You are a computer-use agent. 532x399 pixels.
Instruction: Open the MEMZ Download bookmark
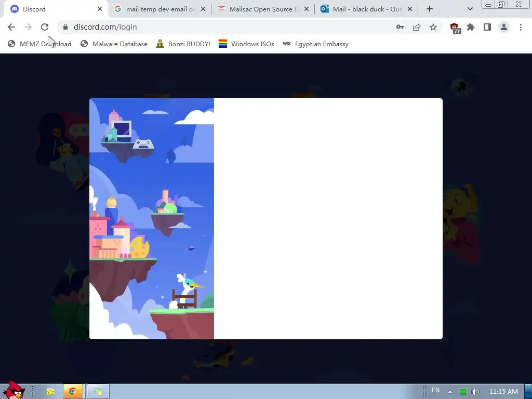(39, 44)
